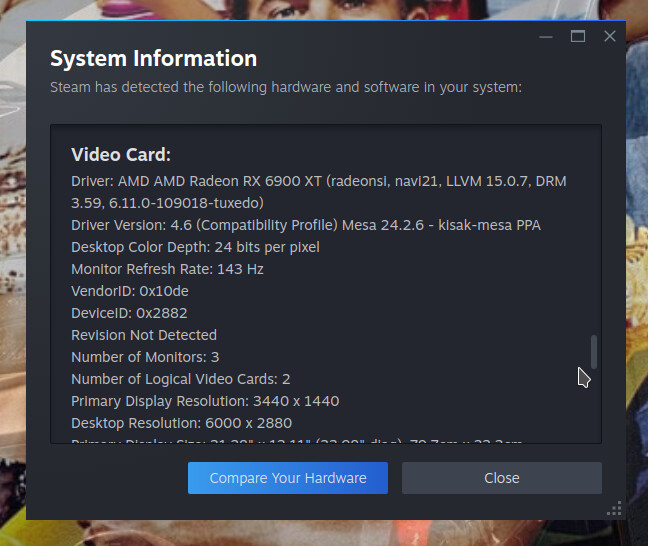Click the Primary Display Resolution 3440 x 1440 line

pyautogui.click(x=205, y=401)
